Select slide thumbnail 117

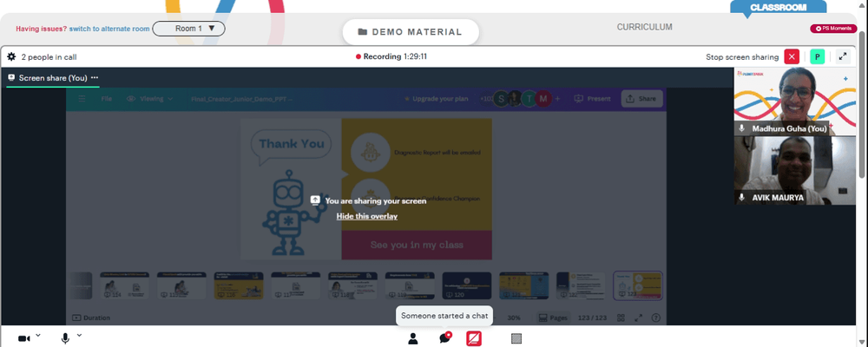[x=296, y=285]
